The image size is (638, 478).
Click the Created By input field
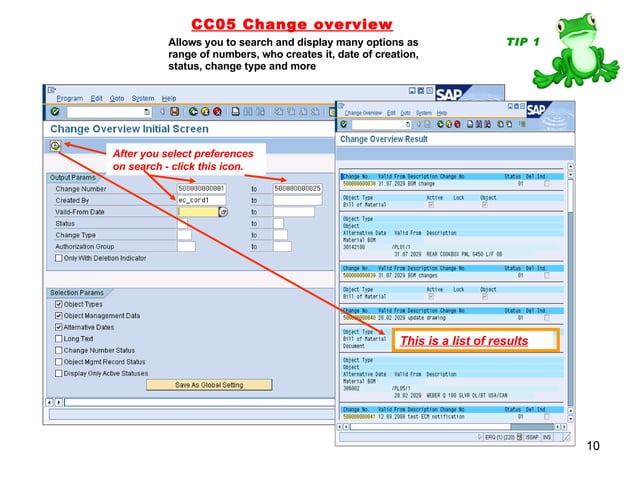point(201,200)
